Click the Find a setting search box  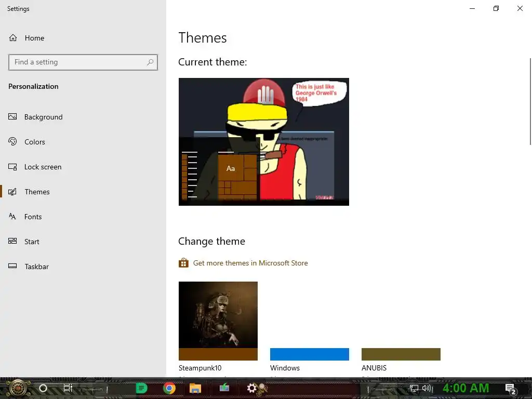point(83,62)
